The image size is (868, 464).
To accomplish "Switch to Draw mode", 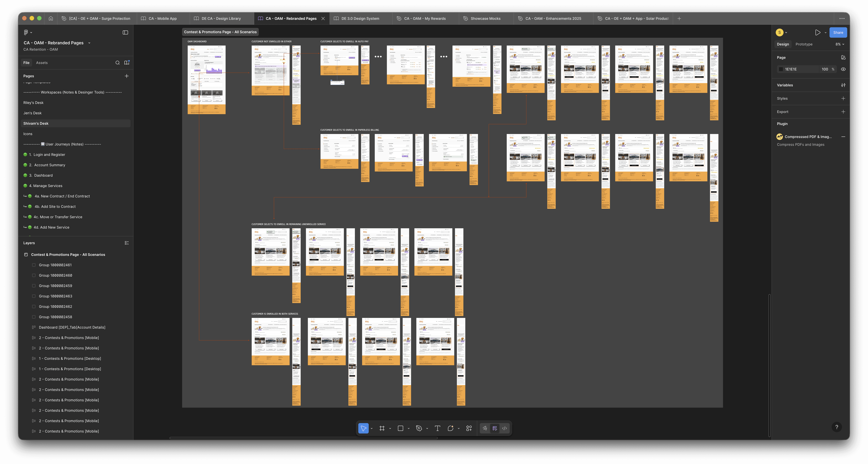I will (x=485, y=428).
